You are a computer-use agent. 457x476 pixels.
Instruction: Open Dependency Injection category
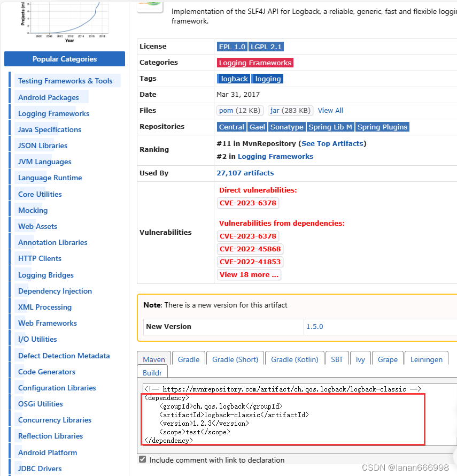point(55,291)
